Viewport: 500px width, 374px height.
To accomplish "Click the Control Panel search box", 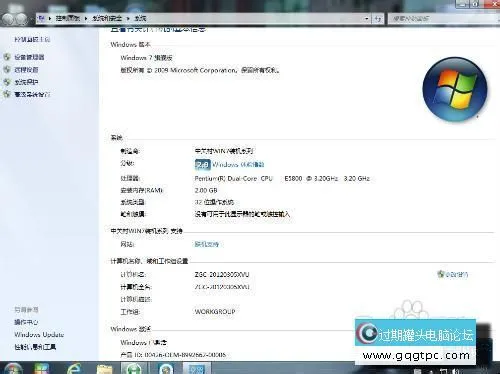I will pyautogui.click(x=443, y=19).
